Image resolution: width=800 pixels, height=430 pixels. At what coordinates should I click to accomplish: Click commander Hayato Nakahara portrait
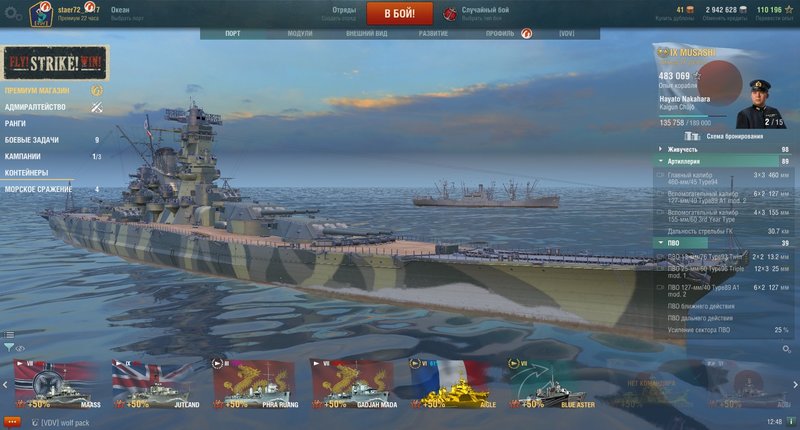pos(760,104)
